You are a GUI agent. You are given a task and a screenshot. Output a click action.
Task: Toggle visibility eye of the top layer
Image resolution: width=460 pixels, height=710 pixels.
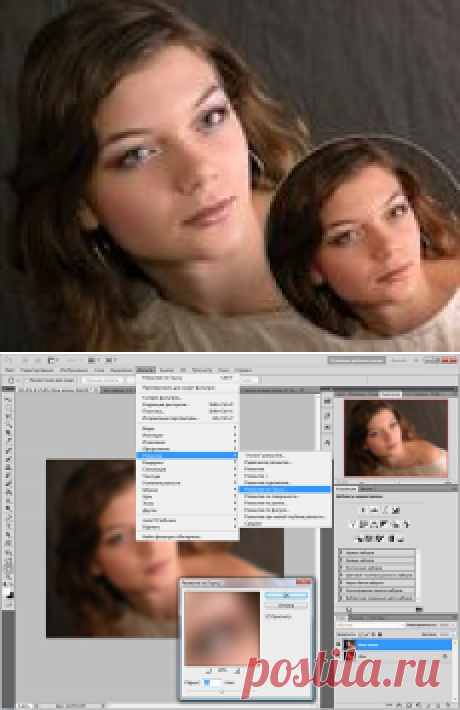(x=339, y=644)
